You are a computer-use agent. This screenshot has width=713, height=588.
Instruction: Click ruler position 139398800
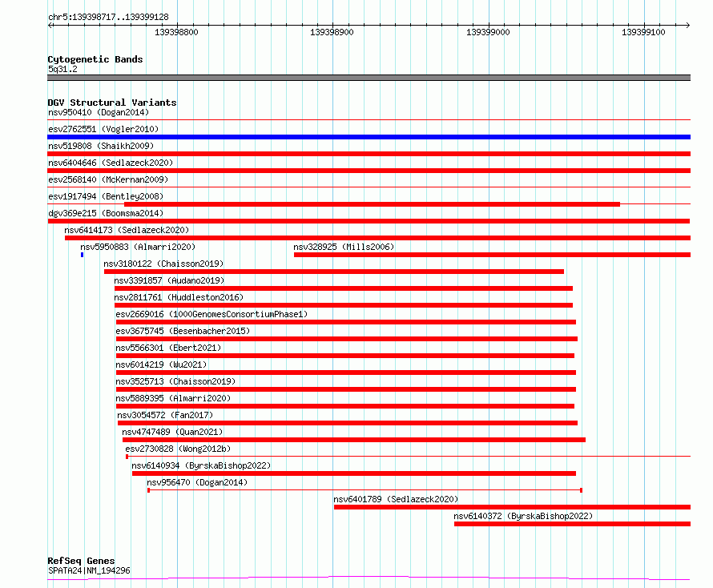coord(177,32)
